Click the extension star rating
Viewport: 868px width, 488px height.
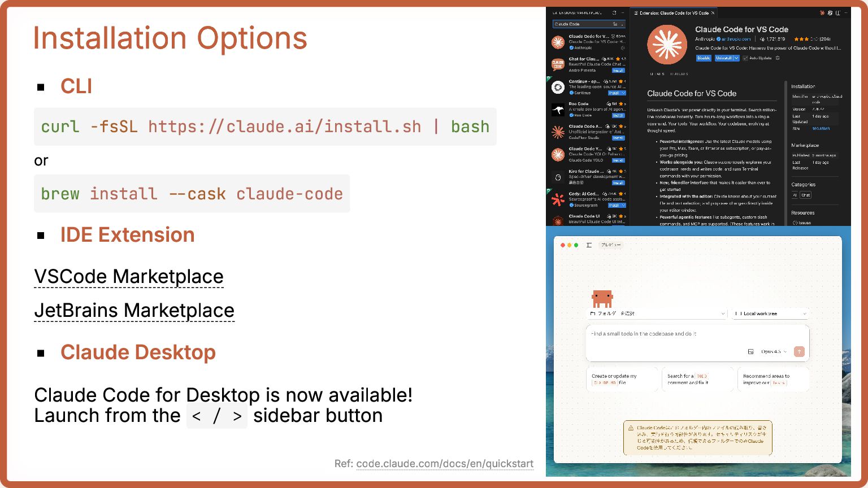click(811, 39)
